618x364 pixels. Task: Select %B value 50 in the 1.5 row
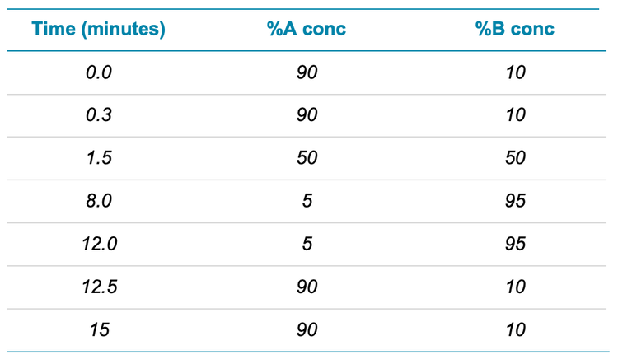tap(515, 158)
